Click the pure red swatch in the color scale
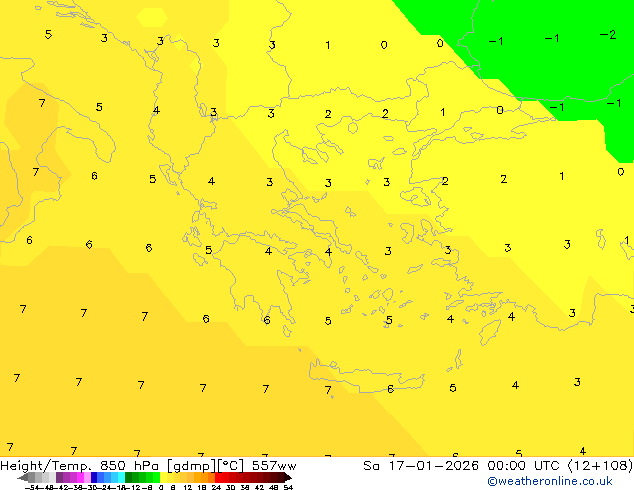 pos(218,477)
